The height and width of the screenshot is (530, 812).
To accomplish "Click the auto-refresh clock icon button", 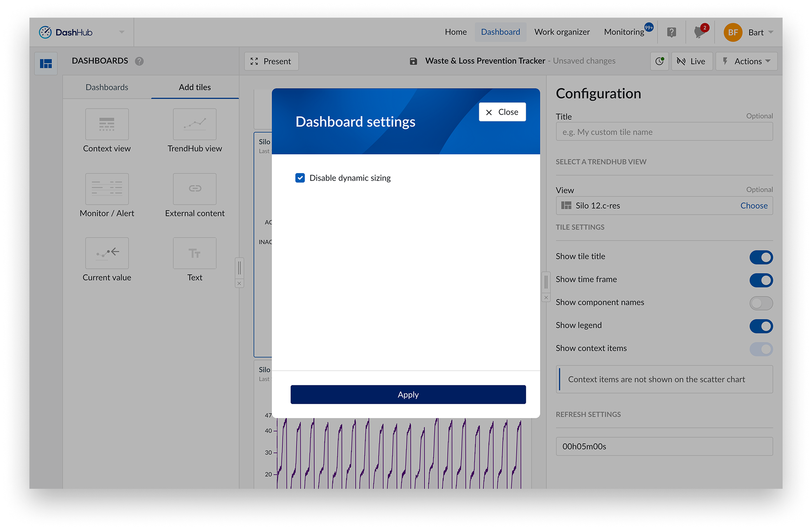I will click(x=660, y=61).
